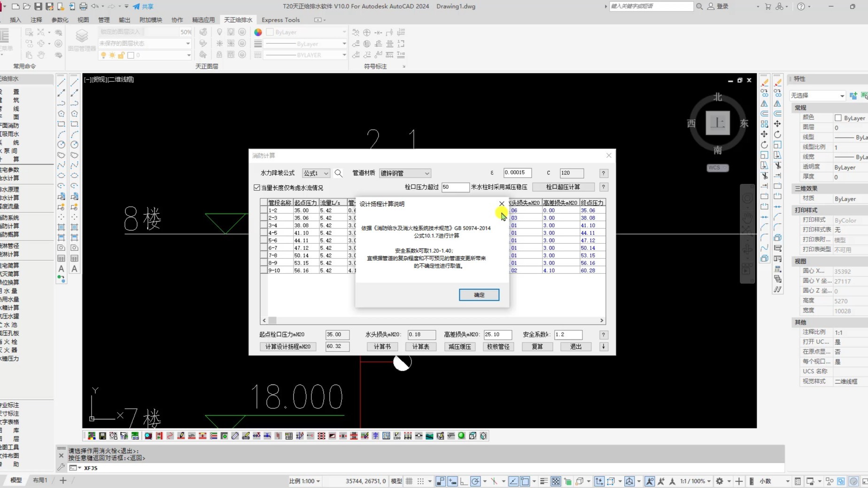
Task: Click the command line customize wrench icon
Action: point(61,468)
